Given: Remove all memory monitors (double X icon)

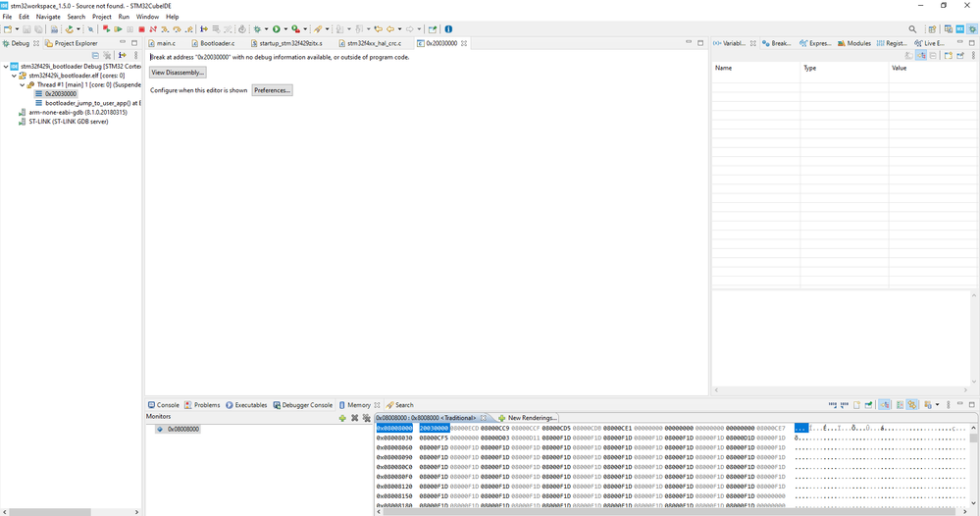Looking at the screenshot, I should [366, 418].
